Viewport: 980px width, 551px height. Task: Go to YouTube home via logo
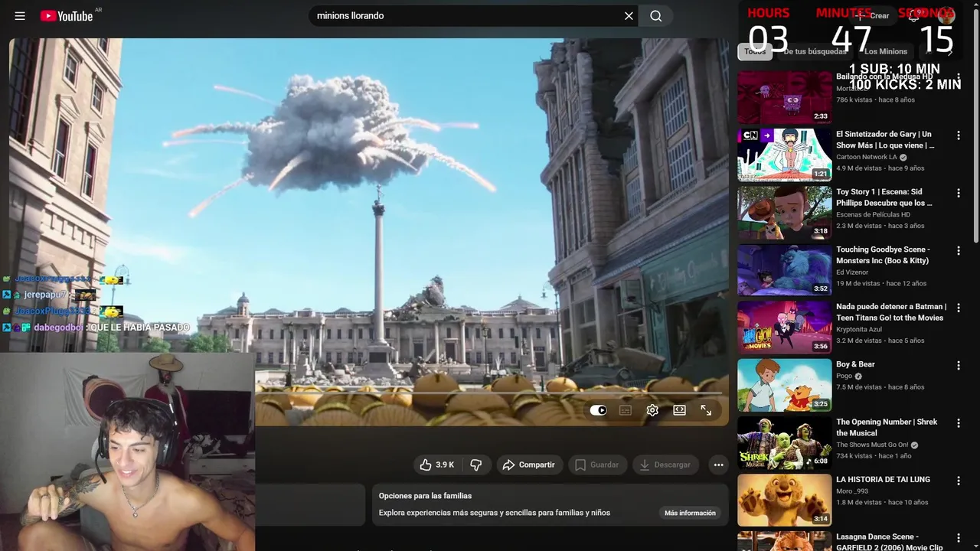pos(67,15)
